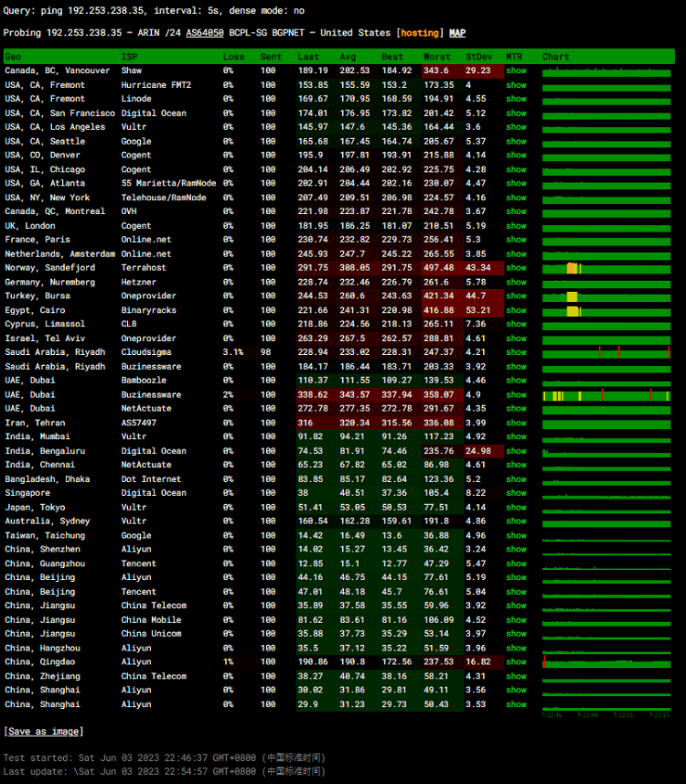
Task: Show MTR for Atlanta 55 Marietta/RamNode
Action: point(516,184)
